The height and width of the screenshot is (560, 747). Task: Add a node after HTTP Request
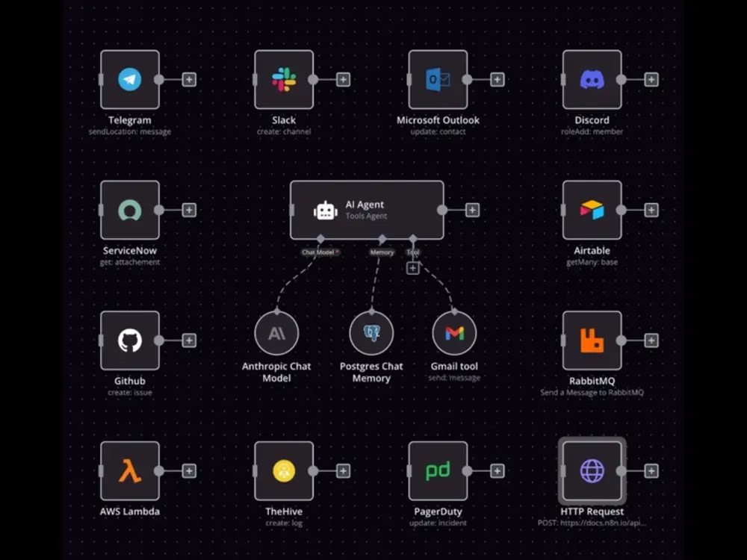pyautogui.click(x=651, y=471)
